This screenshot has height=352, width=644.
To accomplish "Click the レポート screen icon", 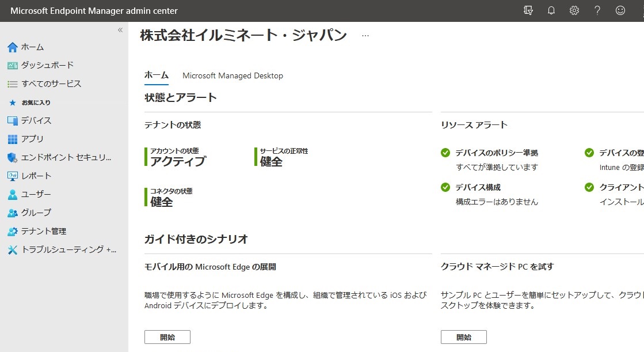I will [x=13, y=176].
